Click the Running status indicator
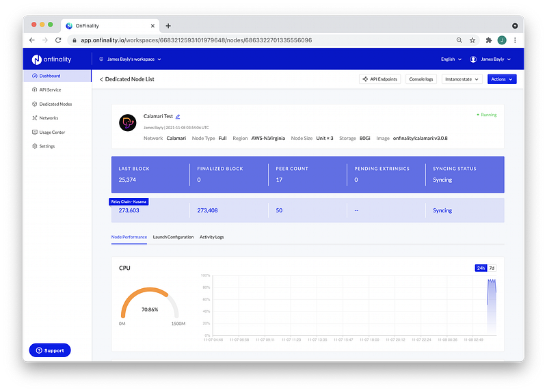The width and height of the screenshot is (547, 392). click(x=487, y=115)
